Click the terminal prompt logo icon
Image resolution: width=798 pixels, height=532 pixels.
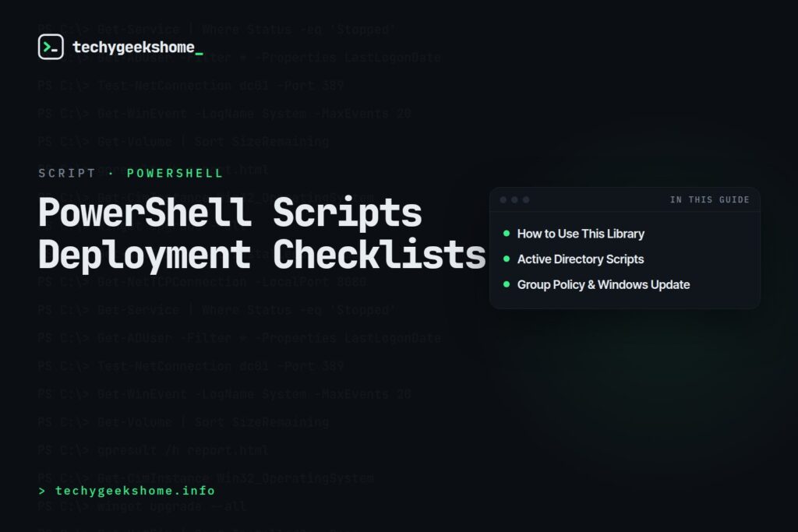click(51, 47)
